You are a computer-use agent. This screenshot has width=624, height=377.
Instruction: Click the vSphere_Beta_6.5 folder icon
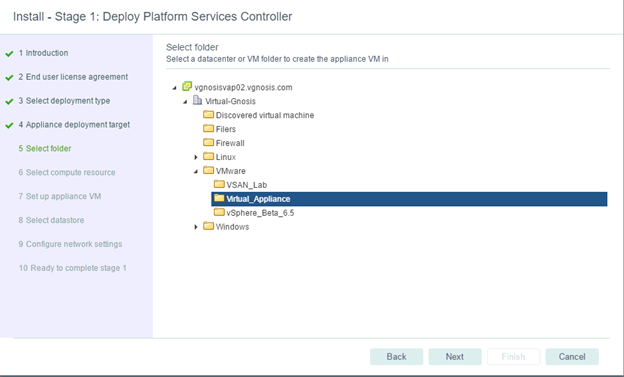(219, 212)
